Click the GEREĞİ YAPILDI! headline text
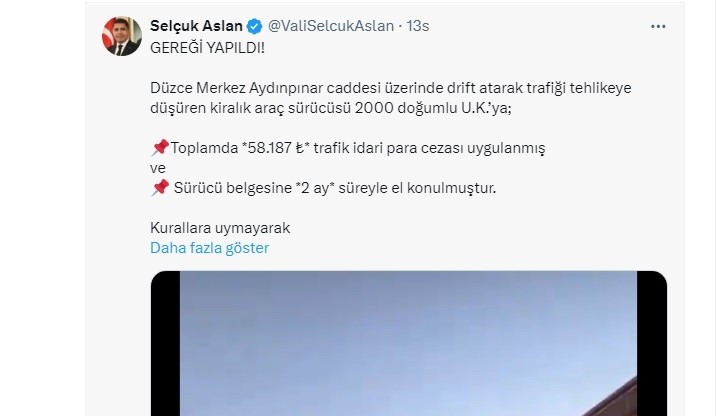Viewport: 717px width, 416px height. [207, 48]
